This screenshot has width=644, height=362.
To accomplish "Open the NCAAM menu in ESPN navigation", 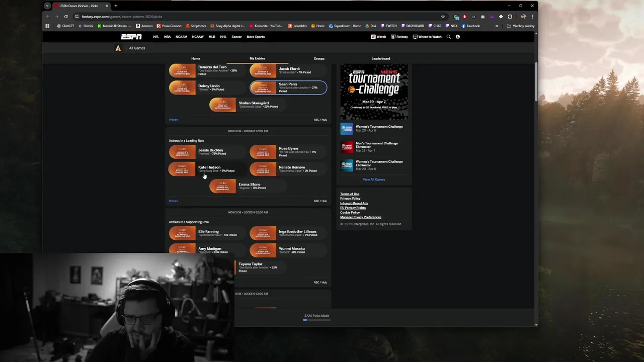I will [181, 37].
